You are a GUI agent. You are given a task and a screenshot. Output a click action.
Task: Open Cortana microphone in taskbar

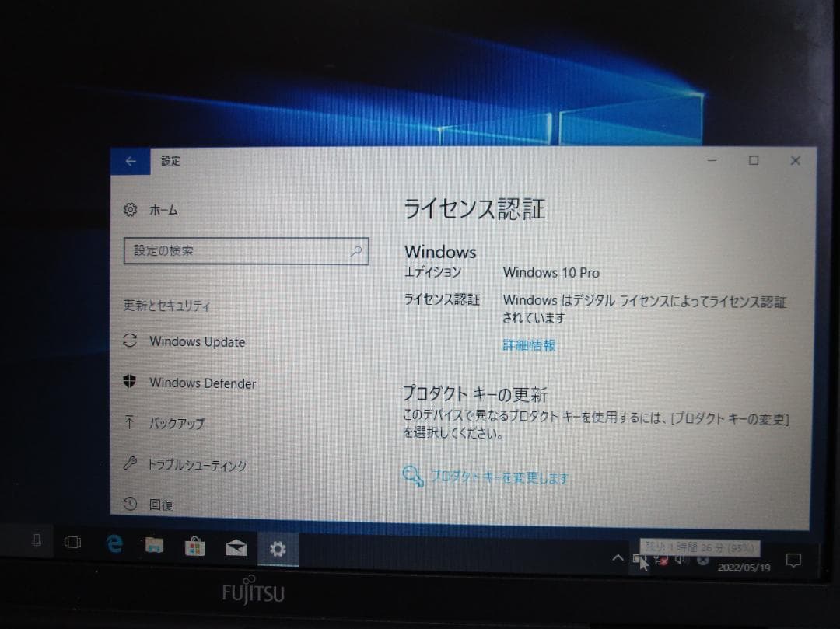coord(37,541)
